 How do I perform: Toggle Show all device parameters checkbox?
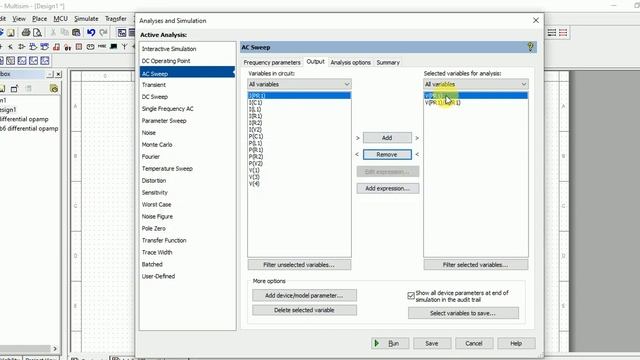pyautogui.click(x=411, y=296)
